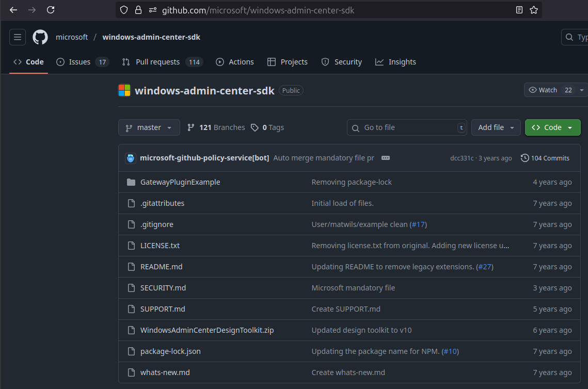Viewport: 588px width, 389px height.
Task: Open commit hash dcc331c
Action: 462,158
